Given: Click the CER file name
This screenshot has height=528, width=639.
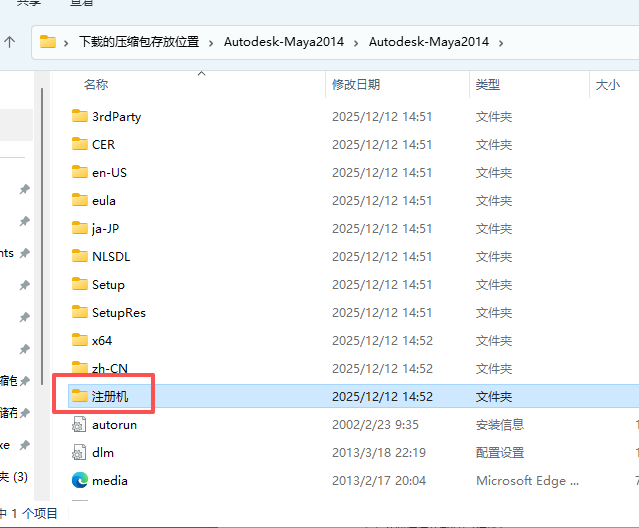Looking at the screenshot, I should pyautogui.click(x=104, y=145).
